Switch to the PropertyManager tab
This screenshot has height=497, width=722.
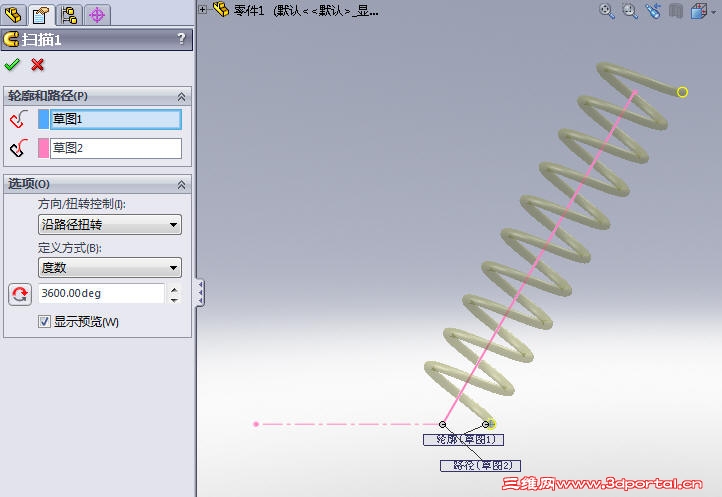41,15
